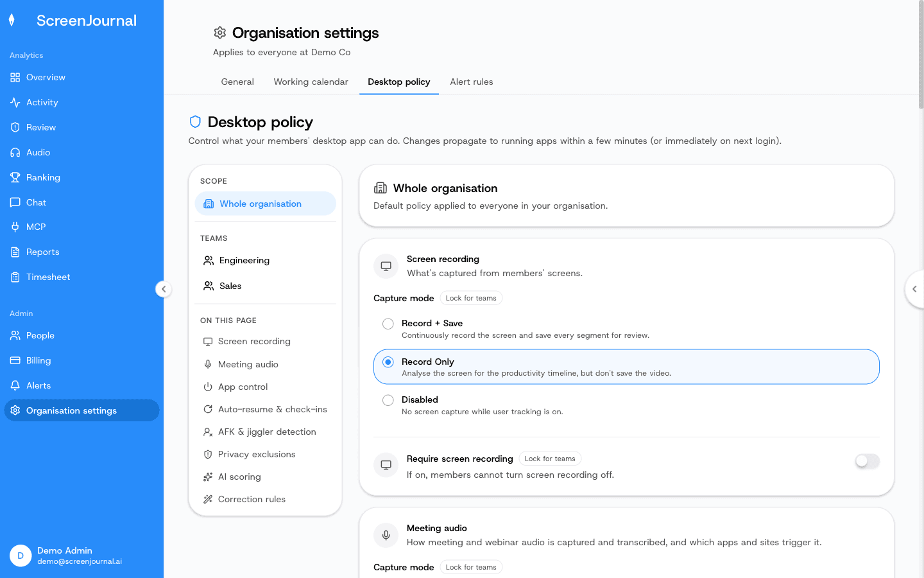Expand the right side panel chevron
Viewport: 924px width, 578px height.
[x=914, y=289]
